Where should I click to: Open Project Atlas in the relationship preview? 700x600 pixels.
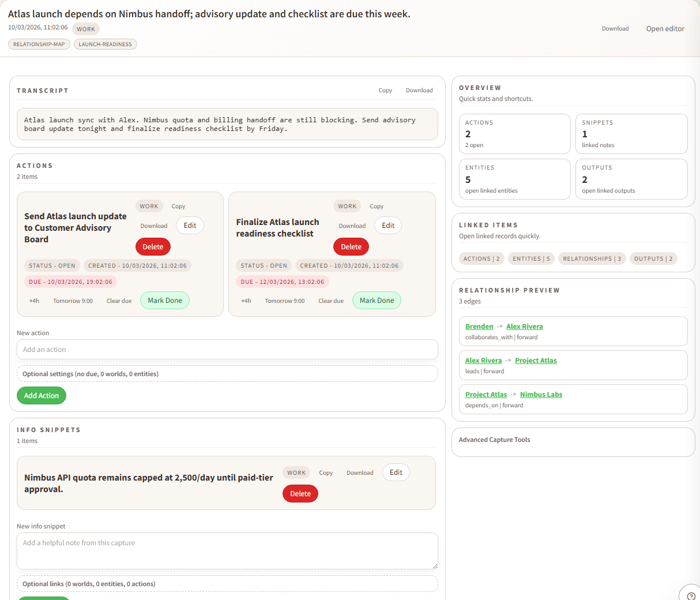(x=535, y=360)
